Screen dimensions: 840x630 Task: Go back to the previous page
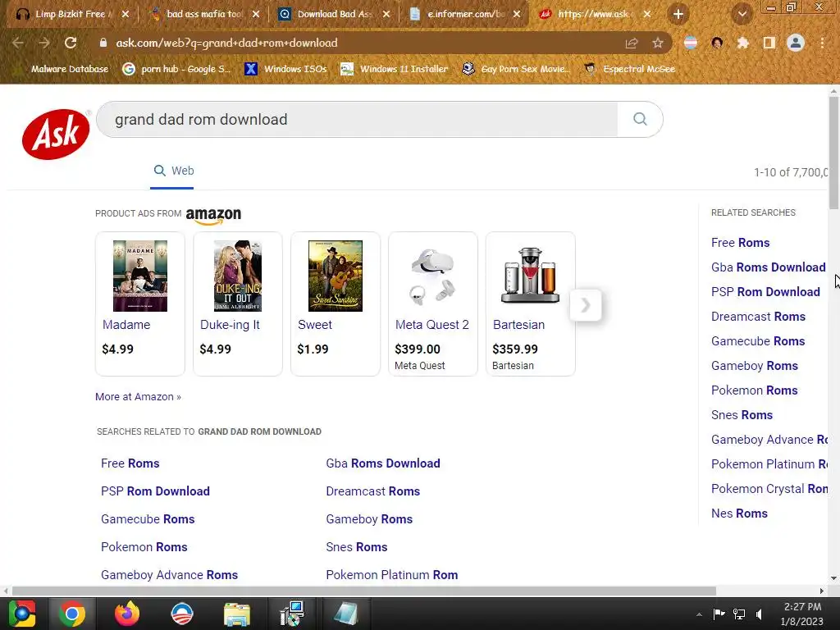(x=18, y=43)
